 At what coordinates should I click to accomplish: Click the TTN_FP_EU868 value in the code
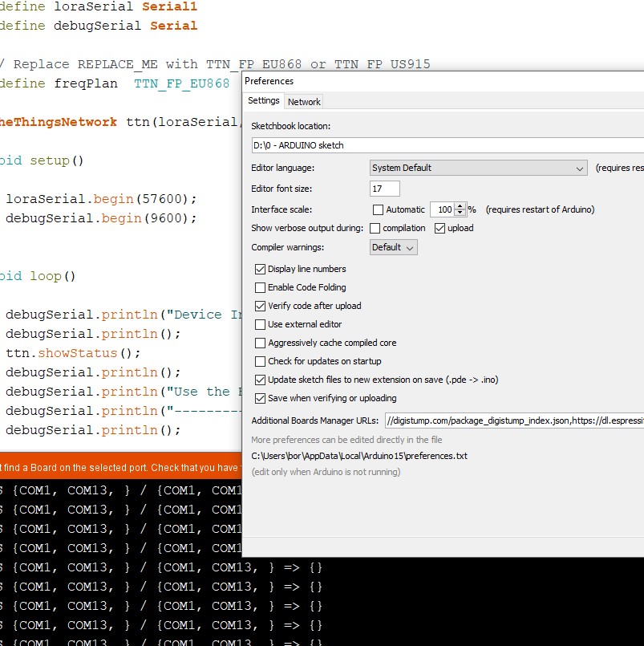181,83
